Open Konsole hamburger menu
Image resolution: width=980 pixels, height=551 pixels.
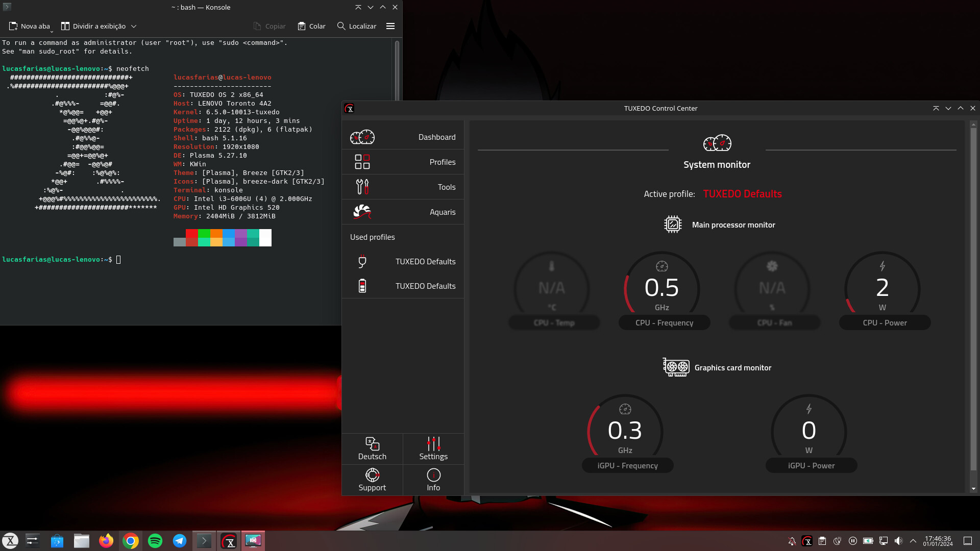click(390, 26)
